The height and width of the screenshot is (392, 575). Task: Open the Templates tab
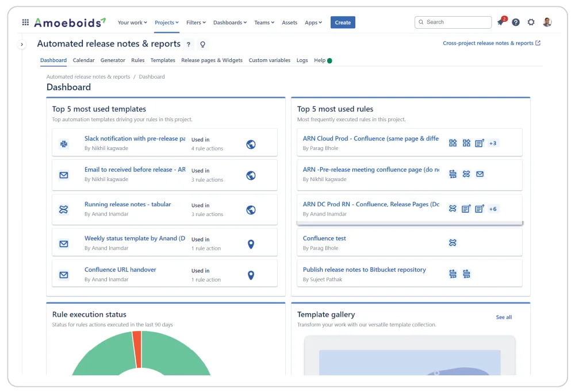click(163, 60)
